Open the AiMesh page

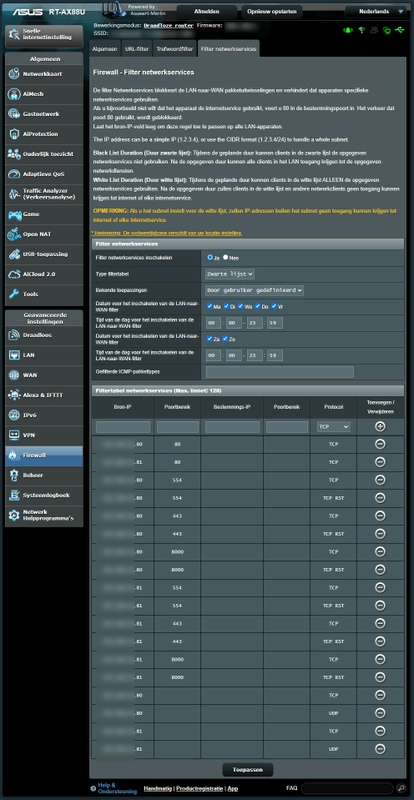[44, 94]
